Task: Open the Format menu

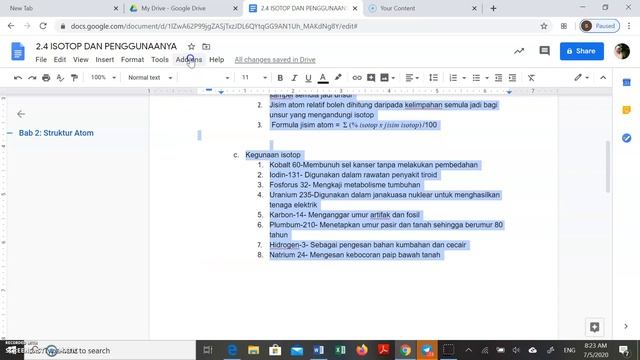Action: coord(132,60)
